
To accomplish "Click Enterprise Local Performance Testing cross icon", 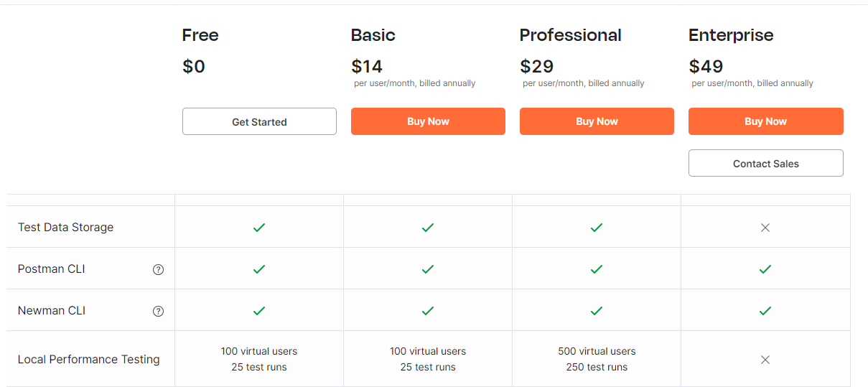I will pyautogui.click(x=765, y=360).
